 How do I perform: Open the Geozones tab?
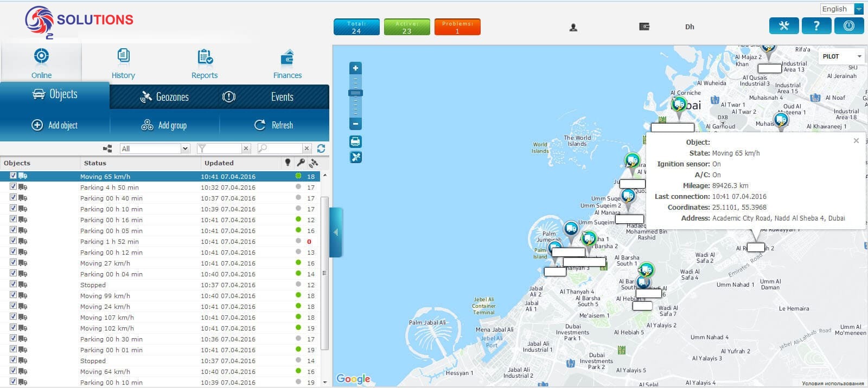(x=164, y=97)
